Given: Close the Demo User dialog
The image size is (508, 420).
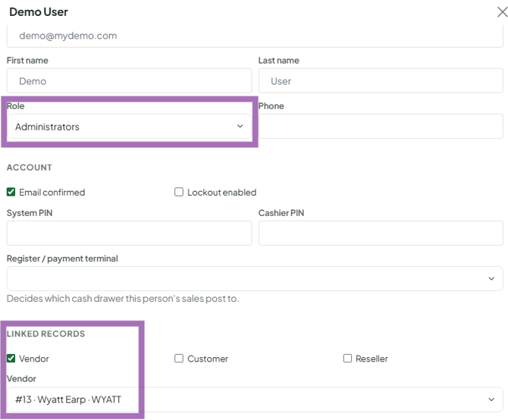Looking at the screenshot, I should [502, 12].
